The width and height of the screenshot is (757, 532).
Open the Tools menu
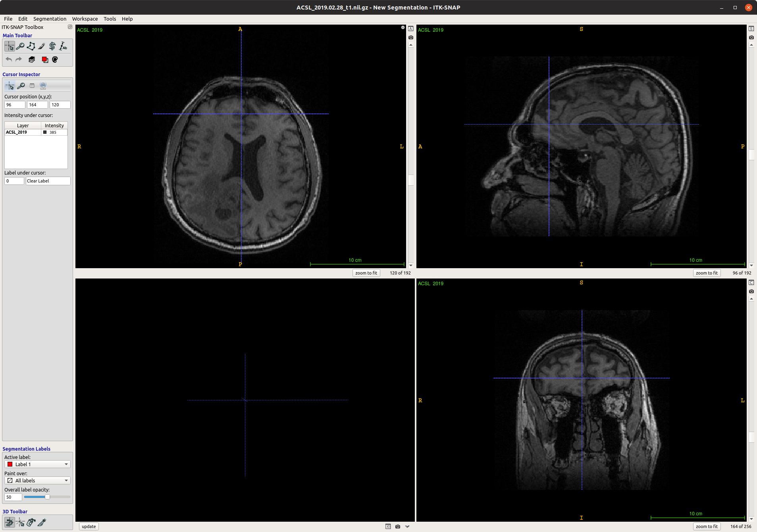click(x=110, y=19)
